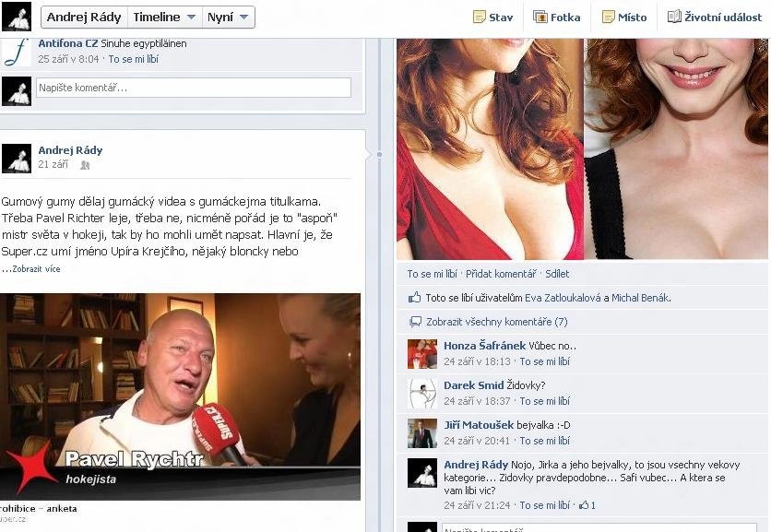Click the comment bubble icon beside Zobrazit všechny komentáře

[x=416, y=322]
